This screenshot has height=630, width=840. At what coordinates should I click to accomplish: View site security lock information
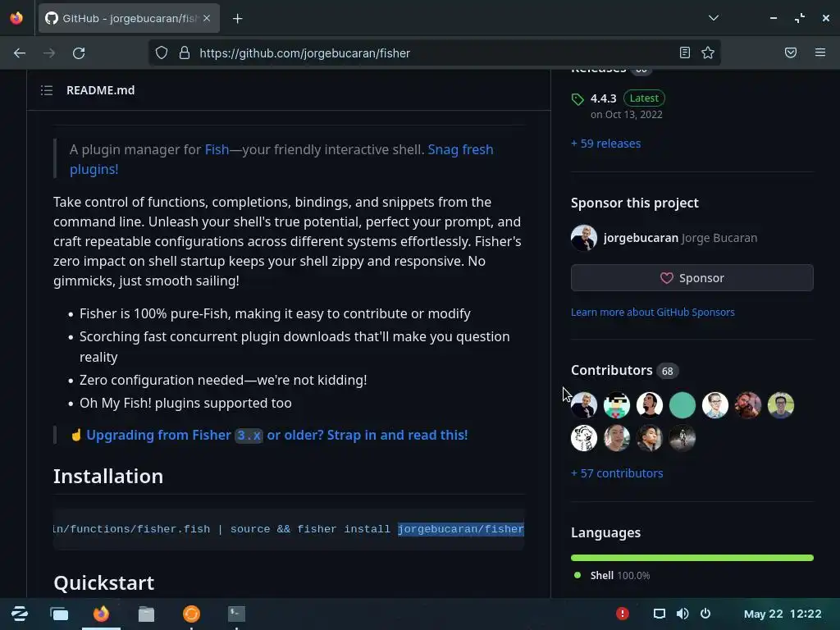tap(185, 53)
